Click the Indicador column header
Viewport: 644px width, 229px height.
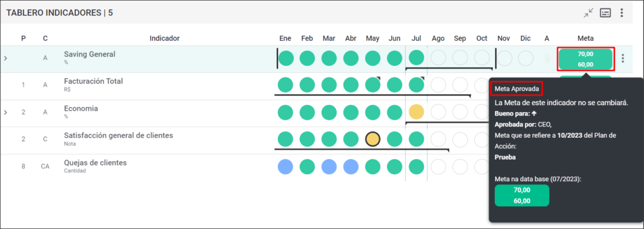point(164,38)
